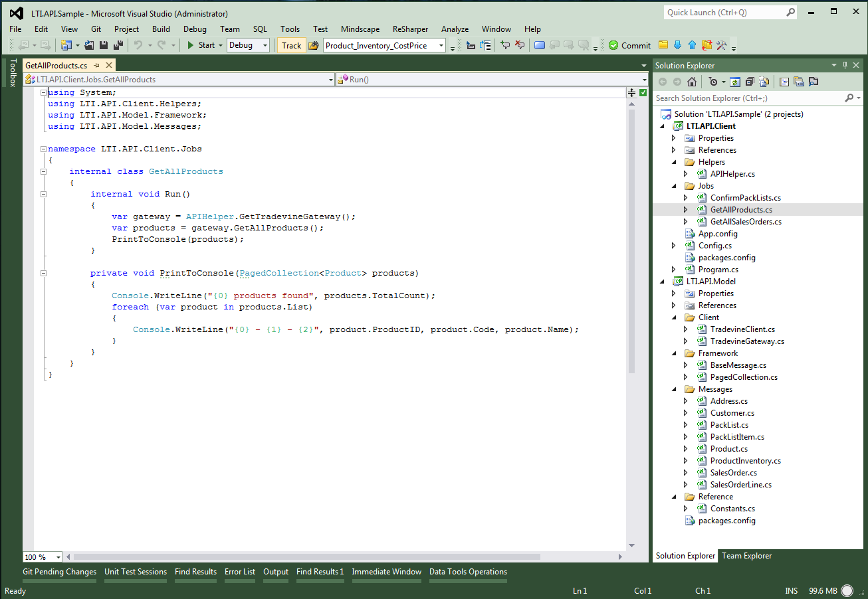Click the New Project toolbar icon
This screenshot has height=599, width=868.
coord(66,45)
